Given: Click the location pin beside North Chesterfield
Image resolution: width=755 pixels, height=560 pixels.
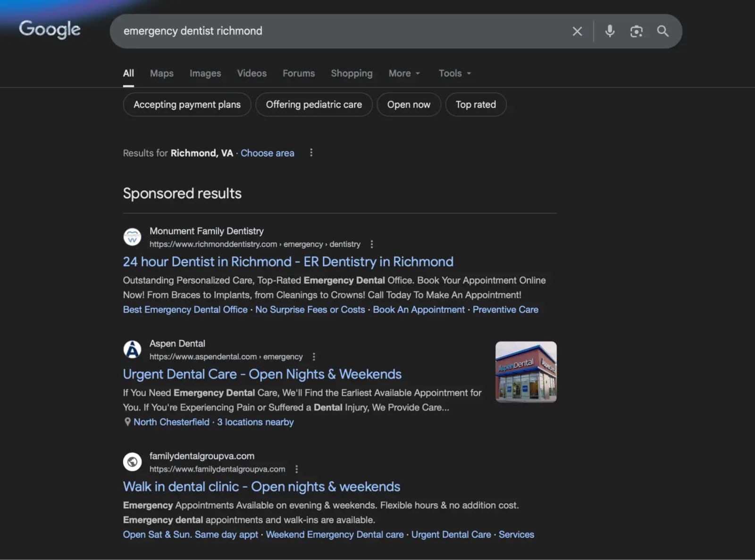Looking at the screenshot, I should click(x=127, y=422).
